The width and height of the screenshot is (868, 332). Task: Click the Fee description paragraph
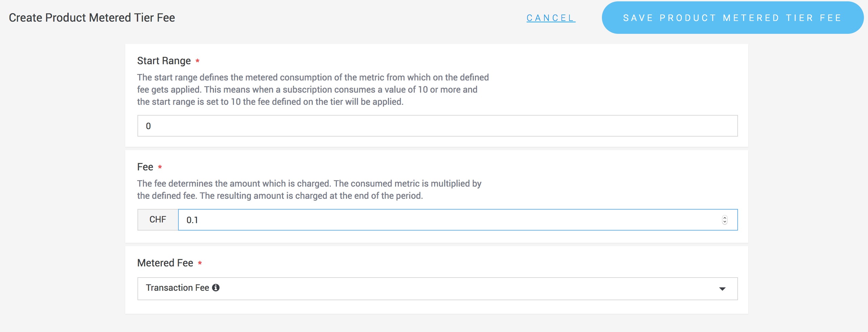[x=309, y=190]
